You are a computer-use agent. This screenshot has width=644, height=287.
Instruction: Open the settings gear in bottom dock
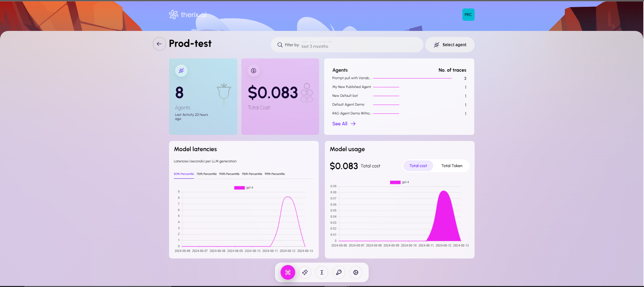(x=356, y=272)
